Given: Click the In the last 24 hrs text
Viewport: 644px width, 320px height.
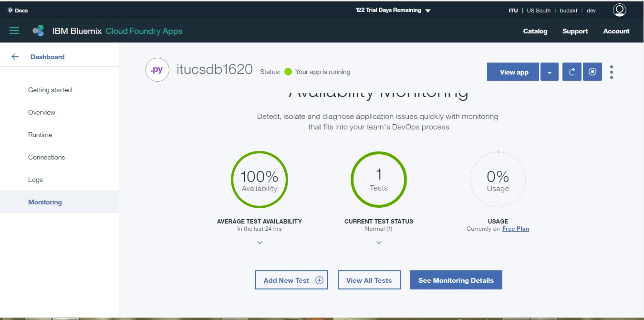Looking at the screenshot, I should pos(260,229).
